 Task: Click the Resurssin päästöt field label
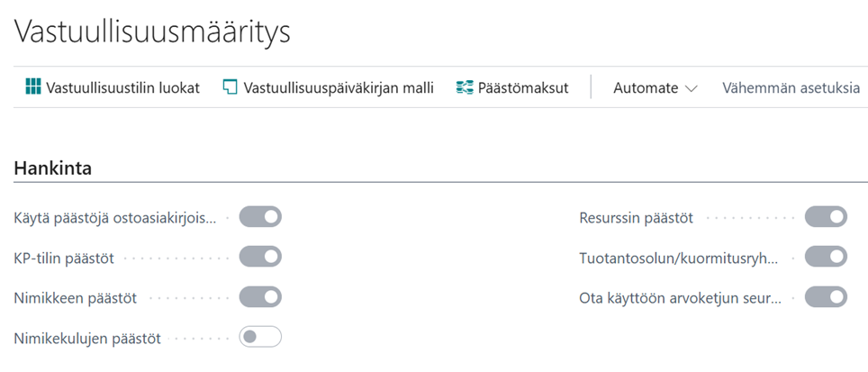tap(636, 218)
